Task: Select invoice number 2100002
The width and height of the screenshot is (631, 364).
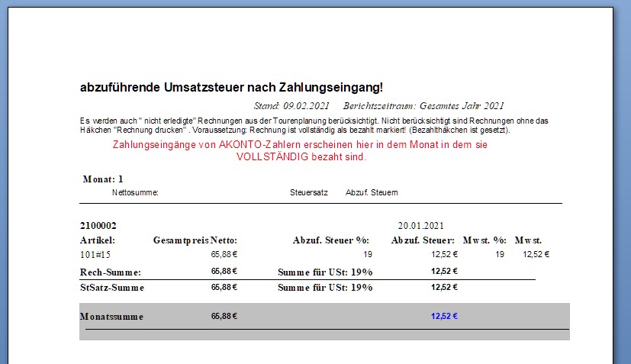Action: point(98,226)
